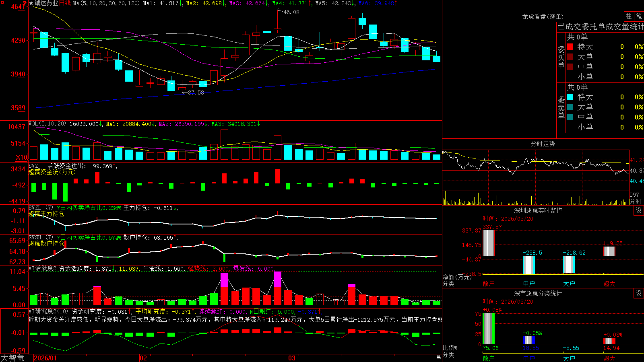The image size is (644, 362).
Task: Click the MA(5,10,20,30,60,120) parameter label
Action: (x=106, y=3)
